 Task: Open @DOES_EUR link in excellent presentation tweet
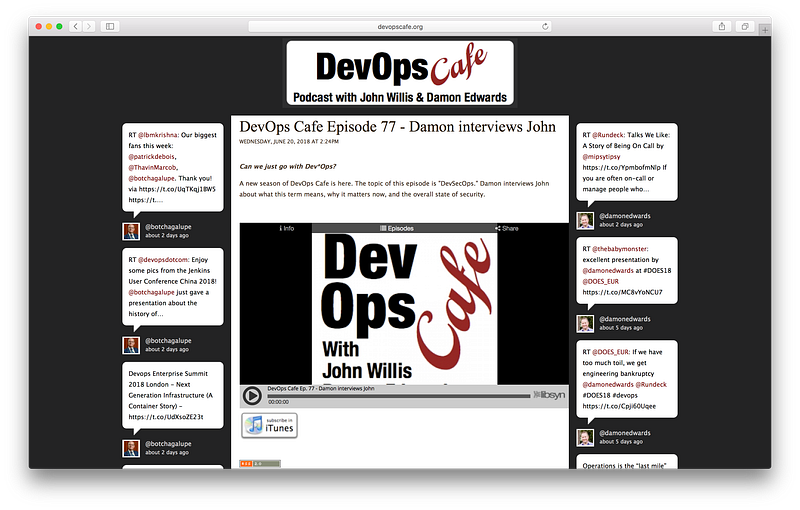click(x=601, y=282)
